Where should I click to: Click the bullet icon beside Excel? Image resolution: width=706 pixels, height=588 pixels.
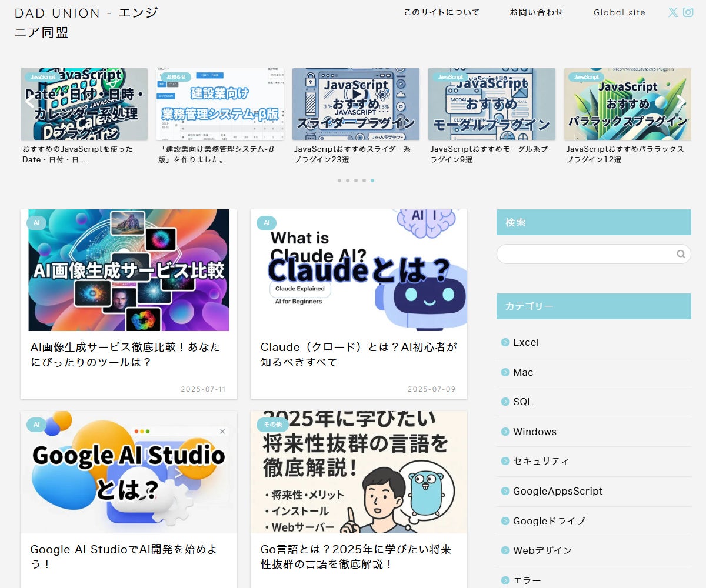[x=505, y=343]
